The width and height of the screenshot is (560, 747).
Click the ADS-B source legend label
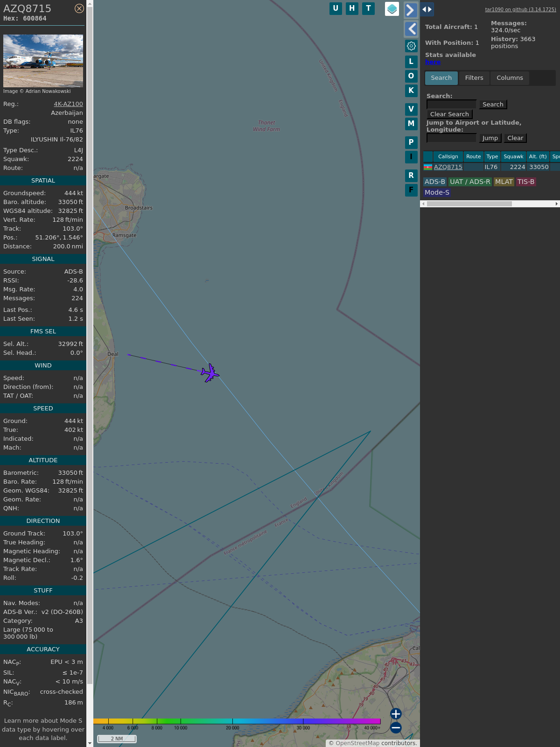tap(435, 182)
